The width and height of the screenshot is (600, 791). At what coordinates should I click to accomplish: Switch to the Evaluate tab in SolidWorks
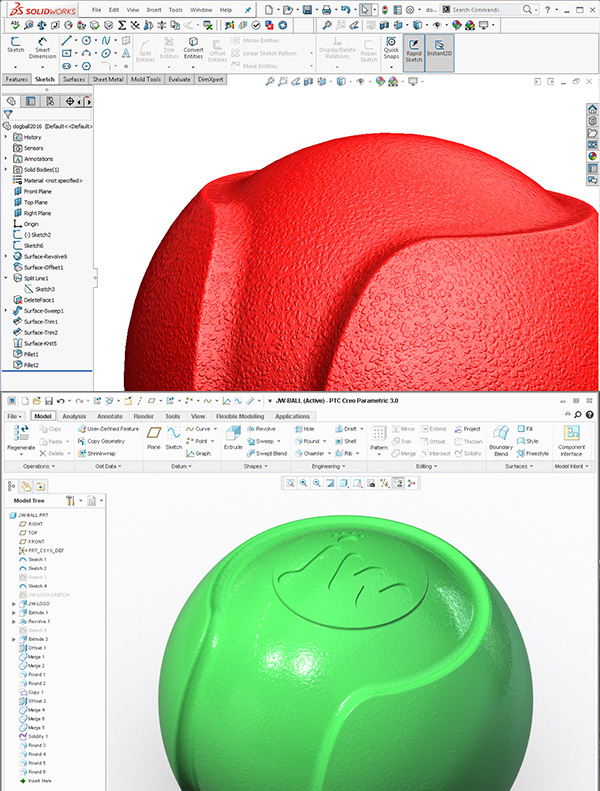coord(179,79)
